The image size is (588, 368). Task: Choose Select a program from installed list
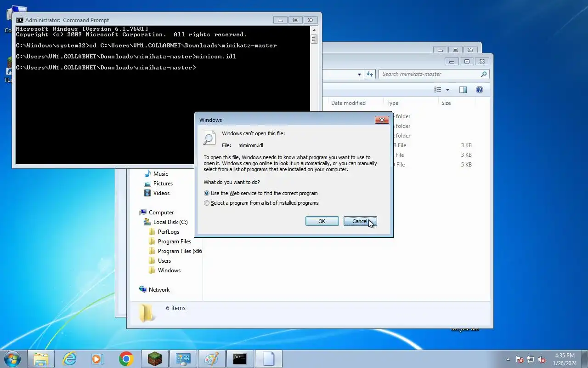[x=261, y=203]
